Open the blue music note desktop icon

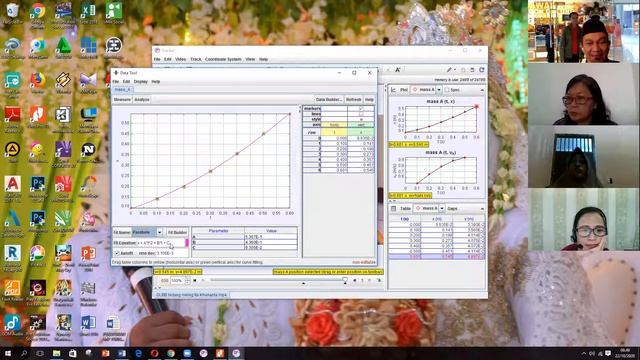click(12, 324)
